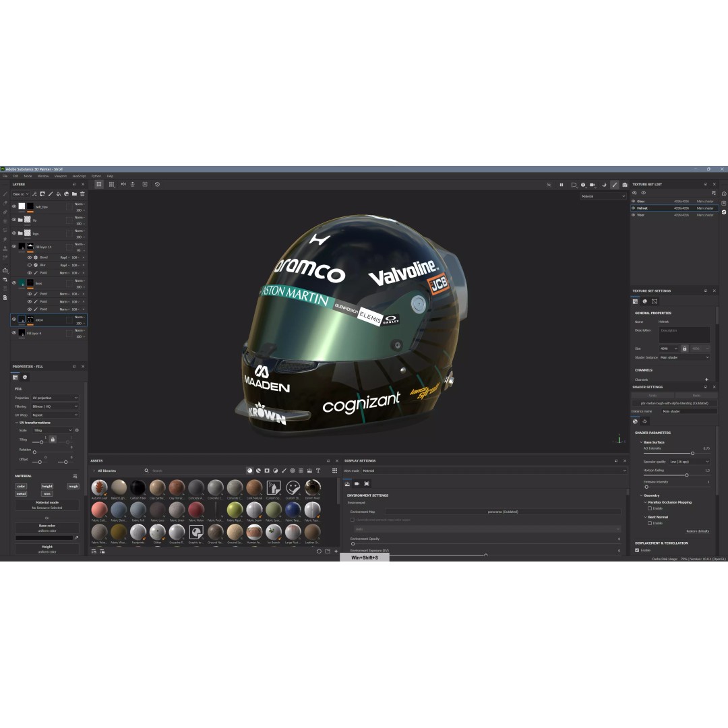Viewport: 728px width, 728px height.
Task: Enable Parallax Occlusion Mapping checkbox
Action: click(x=650, y=508)
